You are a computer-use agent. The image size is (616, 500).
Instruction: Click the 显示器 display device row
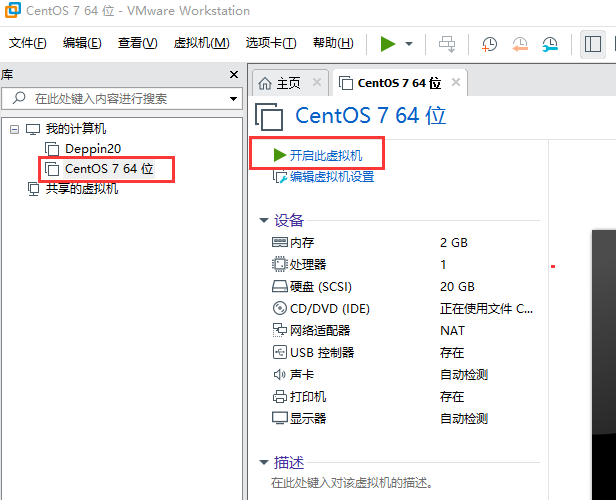pos(405,419)
